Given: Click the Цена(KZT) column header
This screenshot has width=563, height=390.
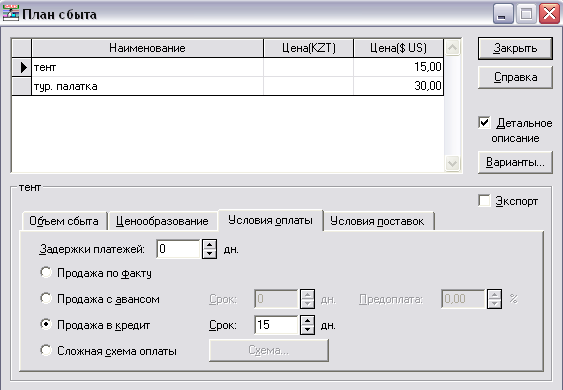Looking at the screenshot, I should point(308,48).
